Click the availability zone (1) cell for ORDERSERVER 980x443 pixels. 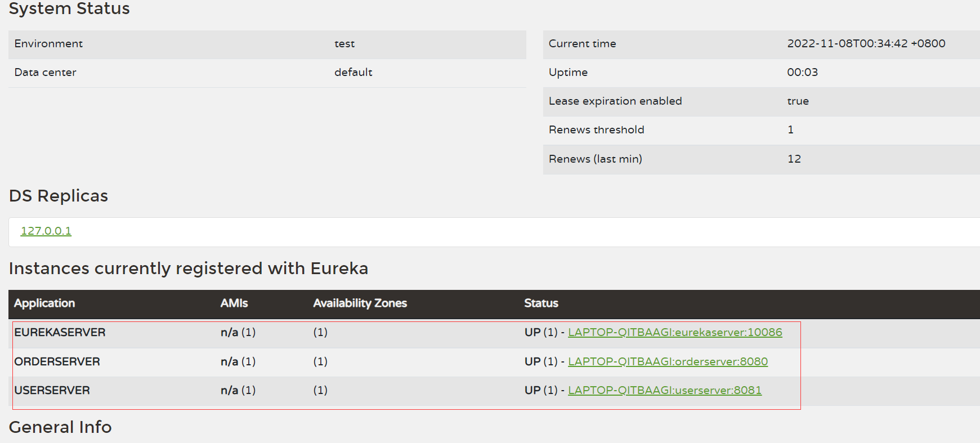click(320, 361)
